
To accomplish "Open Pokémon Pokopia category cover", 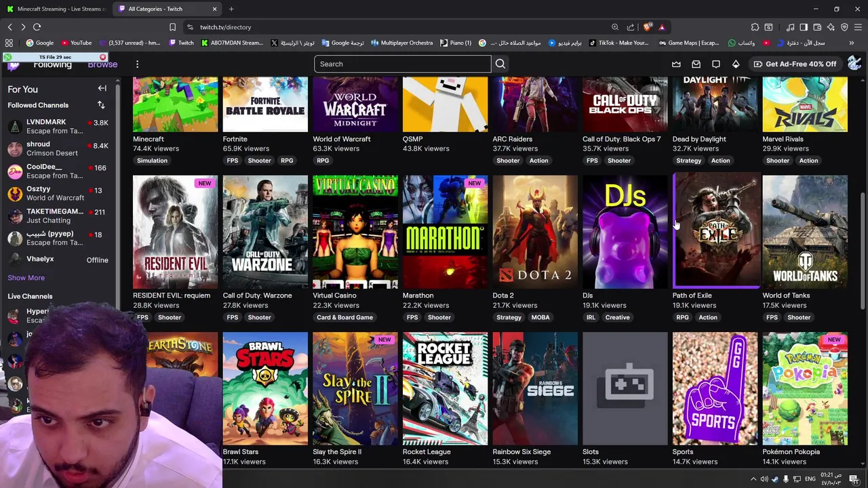I will 805,388.
